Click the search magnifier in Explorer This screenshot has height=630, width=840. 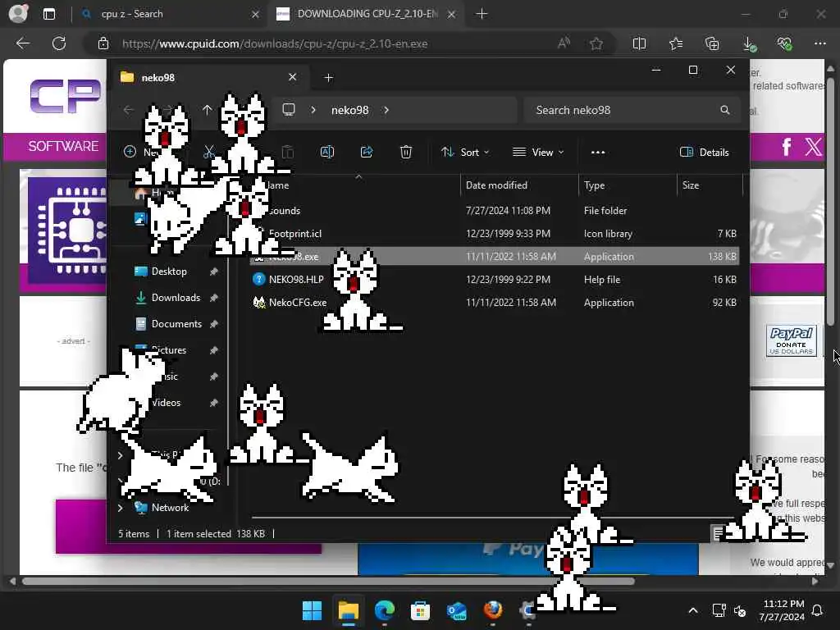tap(725, 110)
